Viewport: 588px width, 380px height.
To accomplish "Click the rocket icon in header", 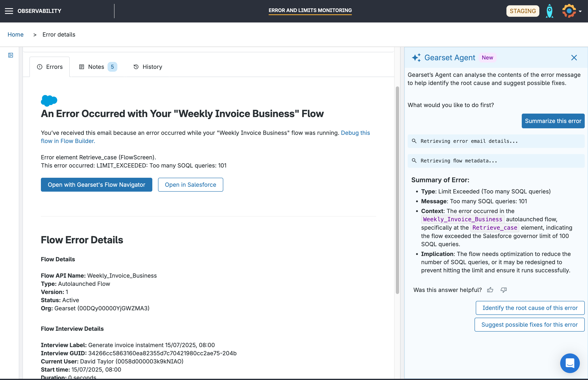I will pyautogui.click(x=549, y=11).
